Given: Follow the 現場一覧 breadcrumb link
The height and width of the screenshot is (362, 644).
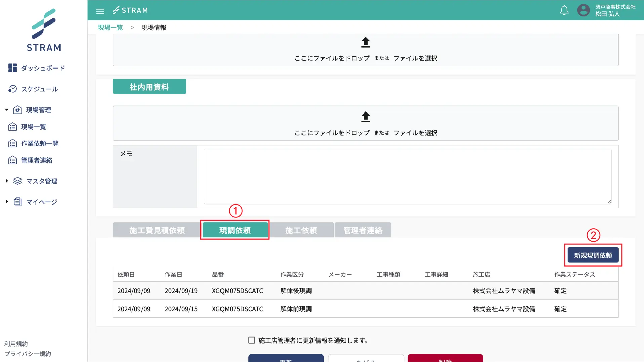Looking at the screenshot, I should coord(110,28).
